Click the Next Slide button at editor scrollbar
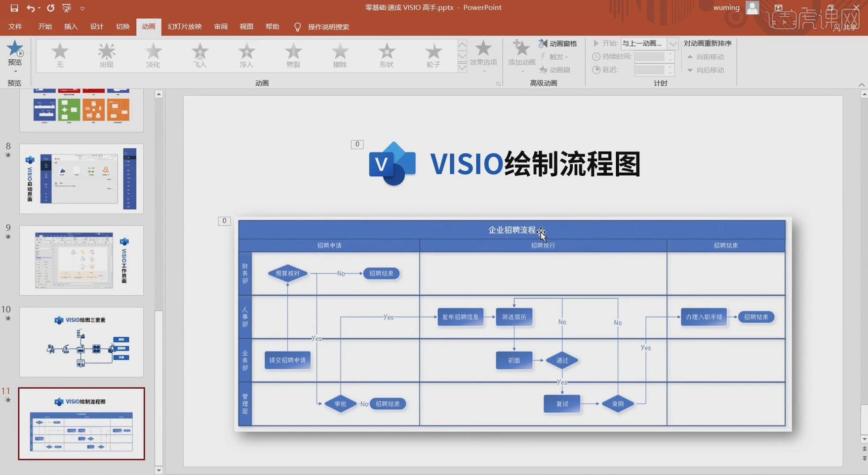Image resolution: width=868 pixels, height=475 pixels. coord(864,459)
